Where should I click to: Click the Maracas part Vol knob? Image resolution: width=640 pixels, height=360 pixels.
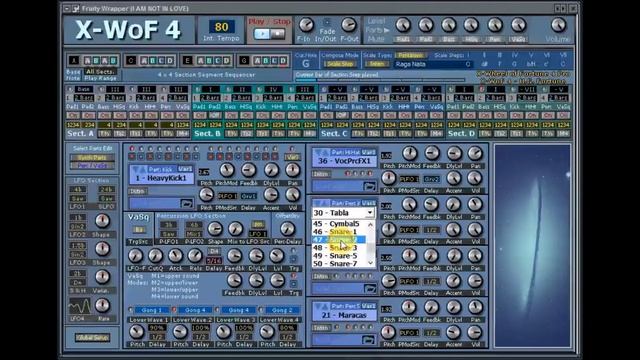tap(475, 332)
